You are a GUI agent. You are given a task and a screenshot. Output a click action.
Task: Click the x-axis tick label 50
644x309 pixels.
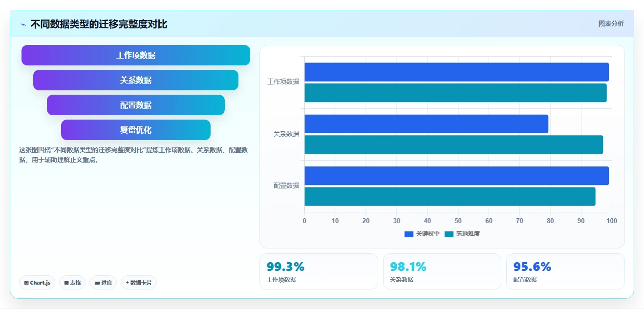point(458,221)
